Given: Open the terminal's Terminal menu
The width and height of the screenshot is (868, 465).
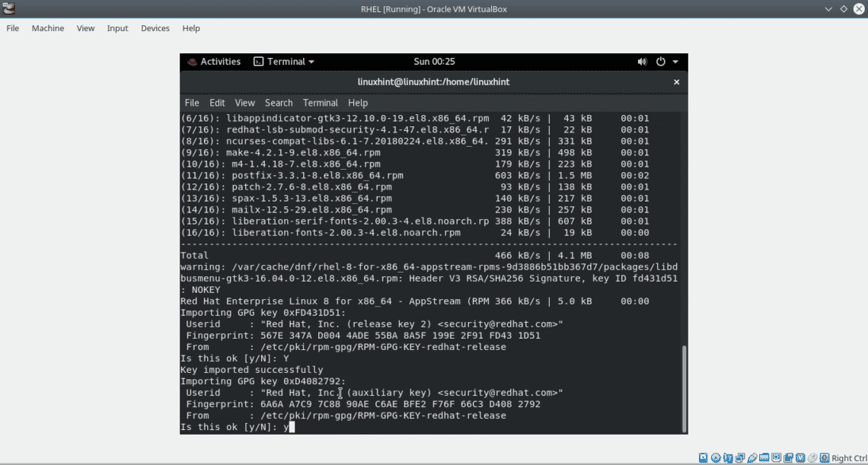Looking at the screenshot, I should (320, 103).
